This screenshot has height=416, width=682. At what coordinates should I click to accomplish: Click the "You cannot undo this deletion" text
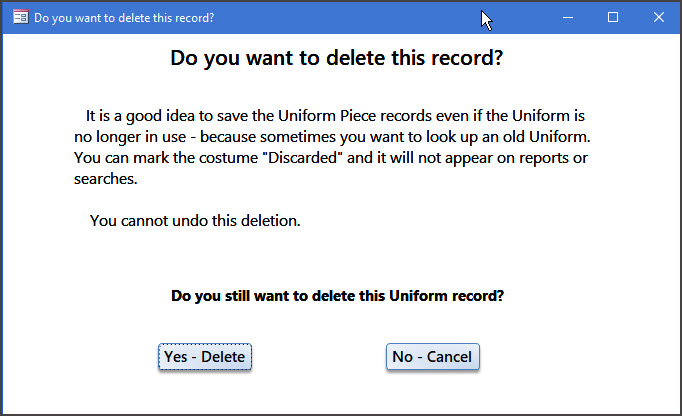(x=195, y=221)
